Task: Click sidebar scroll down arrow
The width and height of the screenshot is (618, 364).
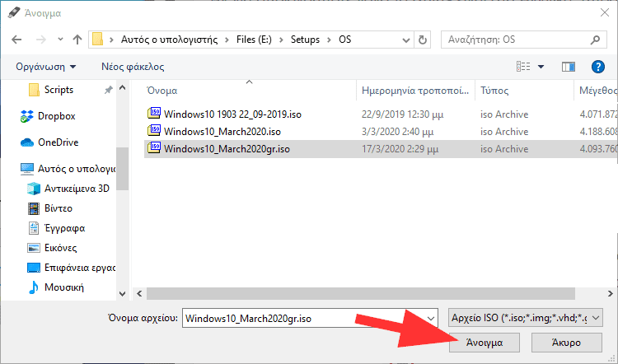Action: coord(122,294)
